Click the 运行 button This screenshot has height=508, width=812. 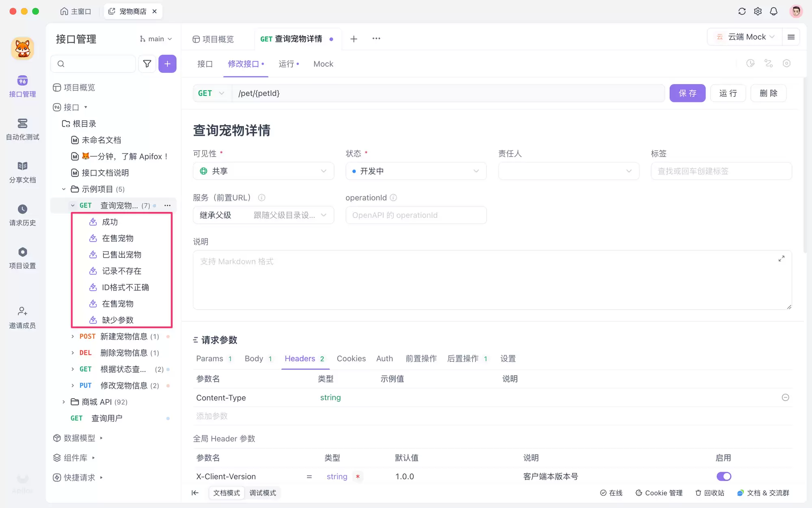(728, 93)
